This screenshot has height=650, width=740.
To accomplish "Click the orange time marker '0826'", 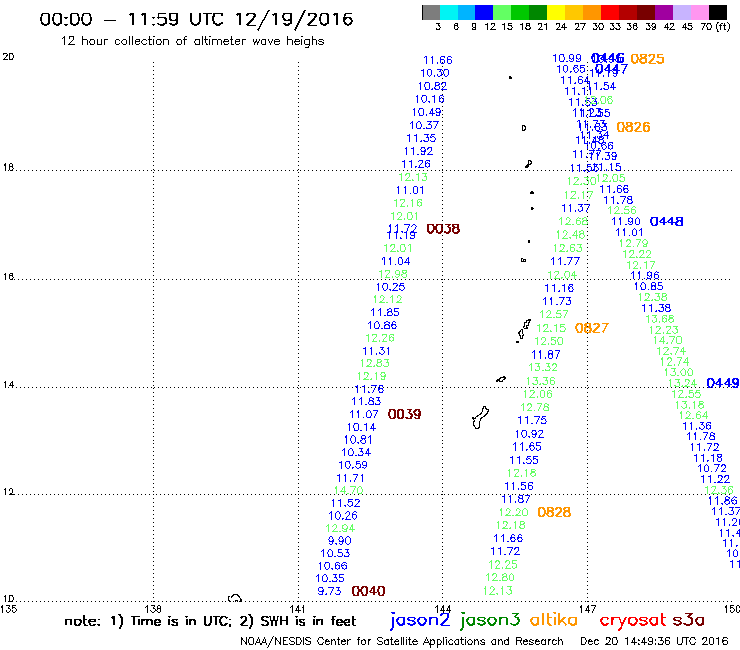I will [x=633, y=127].
